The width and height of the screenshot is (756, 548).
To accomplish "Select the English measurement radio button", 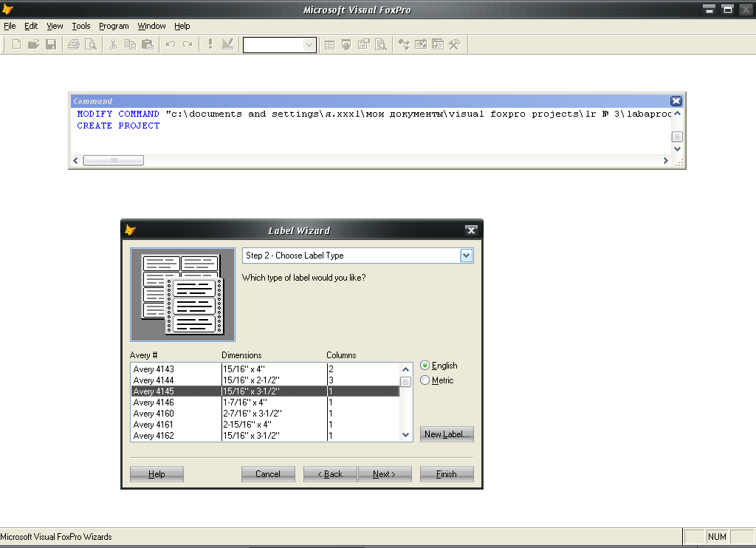I will [x=425, y=365].
